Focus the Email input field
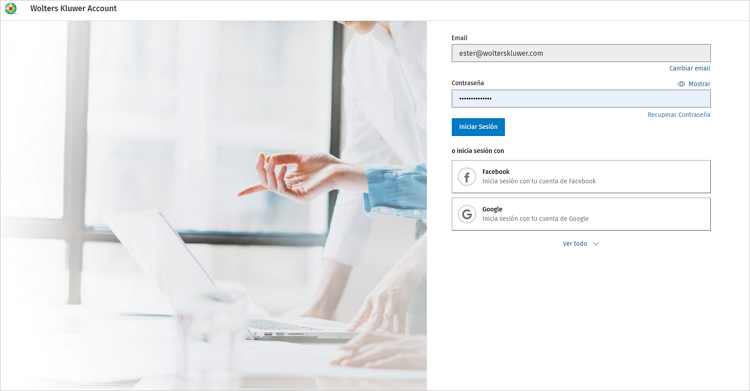Viewport: 750px width, 391px height. pos(581,53)
